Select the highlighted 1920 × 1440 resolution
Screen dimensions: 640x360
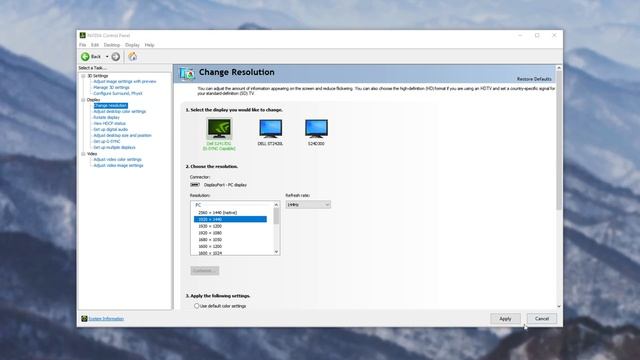point(231,219)
